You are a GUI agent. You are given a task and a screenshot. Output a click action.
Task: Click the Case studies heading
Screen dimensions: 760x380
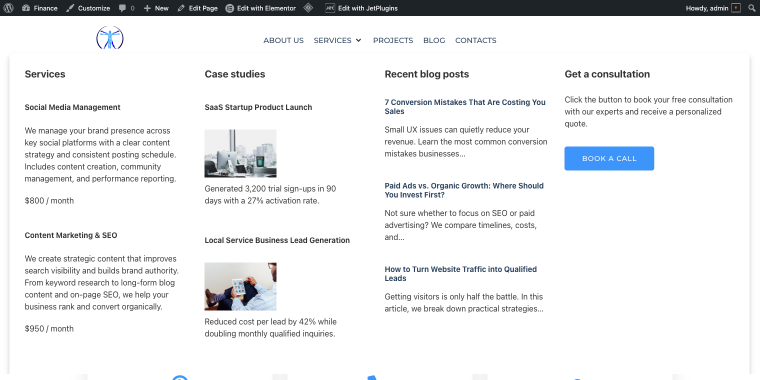(x=235, y=74)
